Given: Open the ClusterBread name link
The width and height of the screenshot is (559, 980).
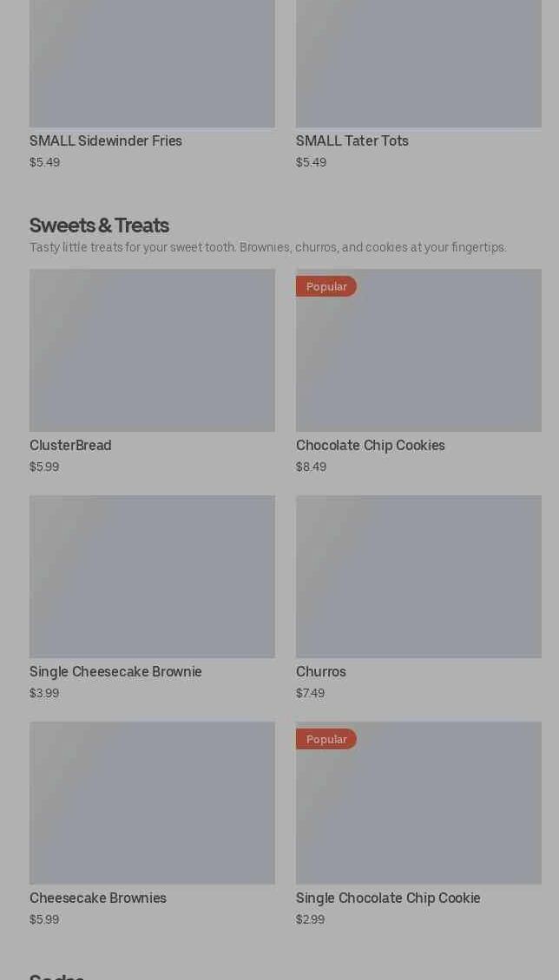Looking at the screenshot, I should coord(70,446).
